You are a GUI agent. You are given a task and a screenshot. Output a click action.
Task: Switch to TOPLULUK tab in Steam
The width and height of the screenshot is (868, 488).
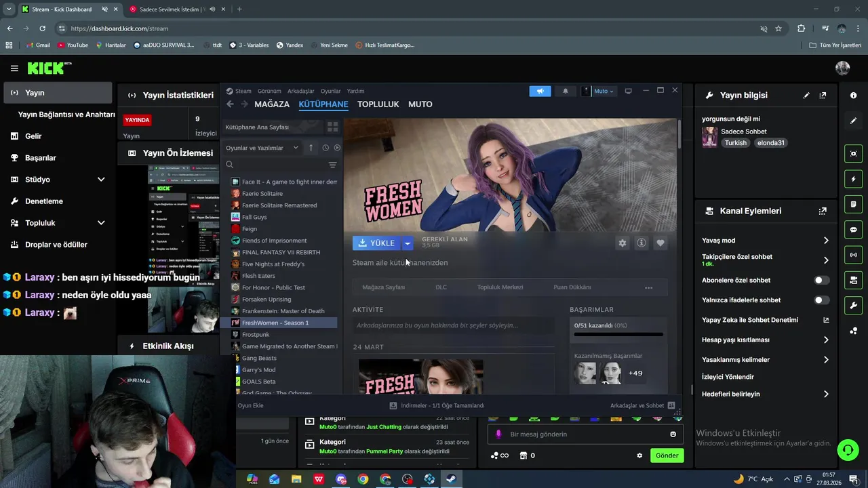click(x=378, y=104)
